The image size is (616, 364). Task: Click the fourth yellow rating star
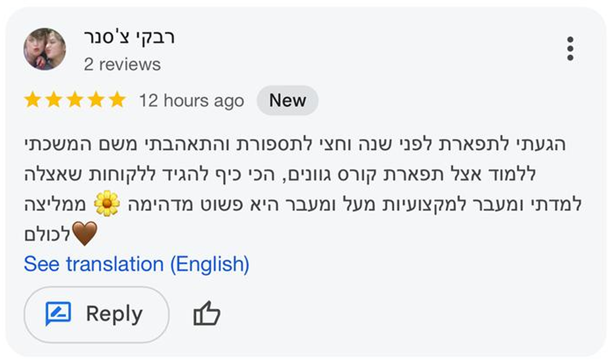(96, 100)
